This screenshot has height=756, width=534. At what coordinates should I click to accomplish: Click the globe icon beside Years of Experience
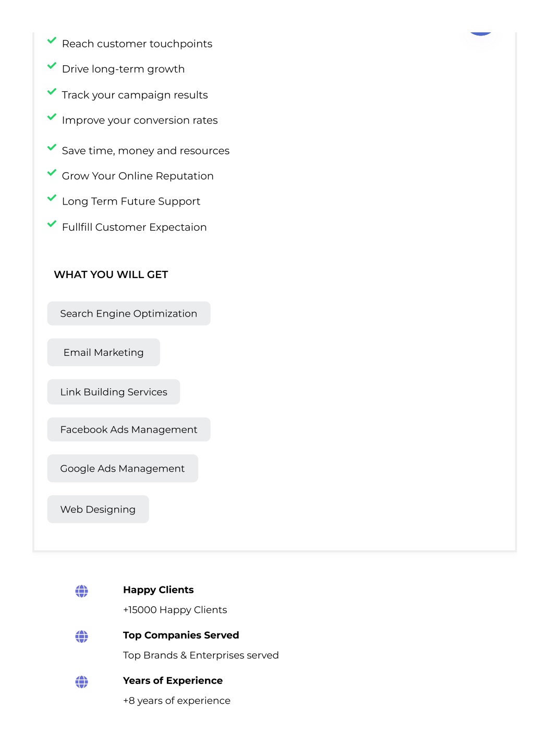point(81,682)
